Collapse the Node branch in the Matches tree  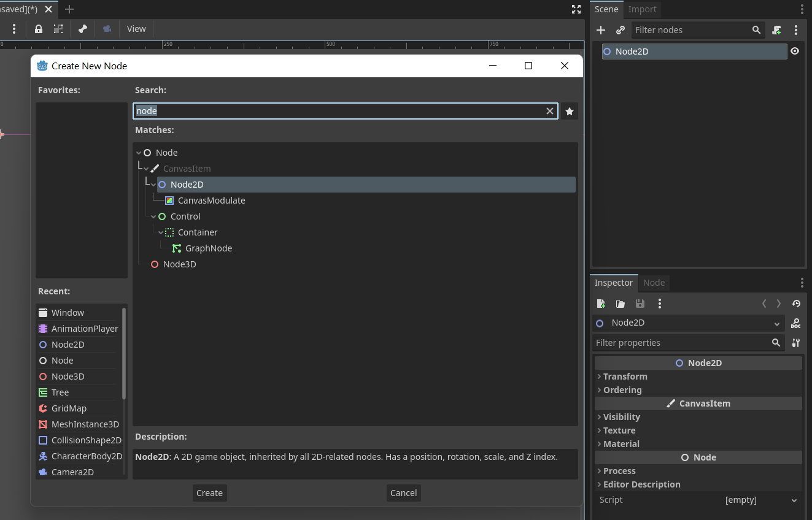click(138, 152)
